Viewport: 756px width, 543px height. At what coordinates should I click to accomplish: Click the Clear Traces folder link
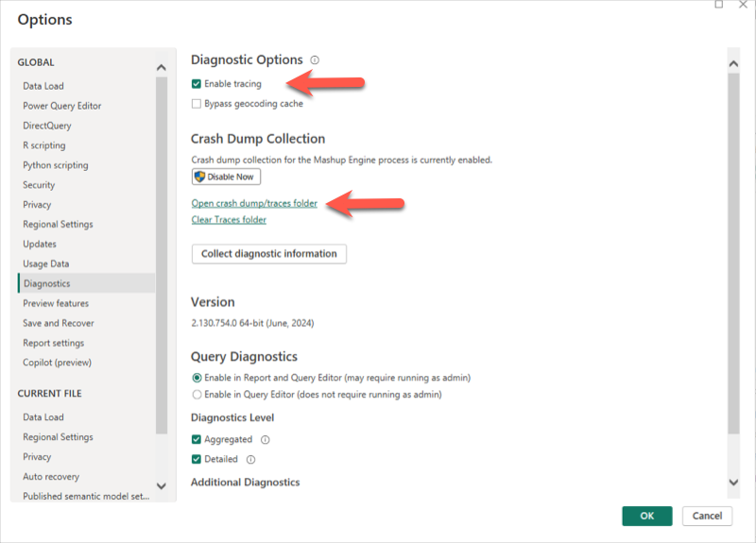(x=229, y=220)
